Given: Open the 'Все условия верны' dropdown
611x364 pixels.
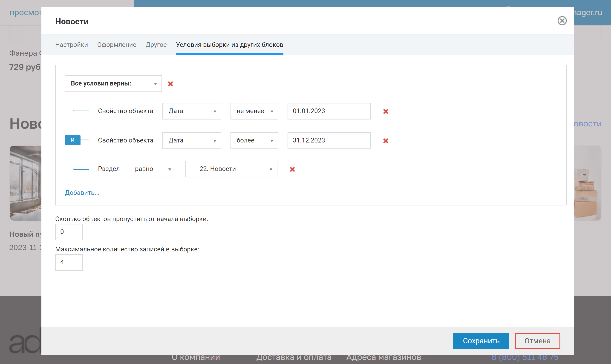Looking at the screenshot, I should click(x=113, y=84).
